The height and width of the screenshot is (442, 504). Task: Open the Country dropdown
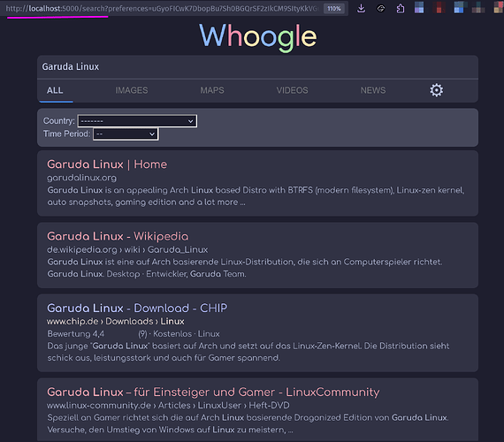tap(137, 121)
